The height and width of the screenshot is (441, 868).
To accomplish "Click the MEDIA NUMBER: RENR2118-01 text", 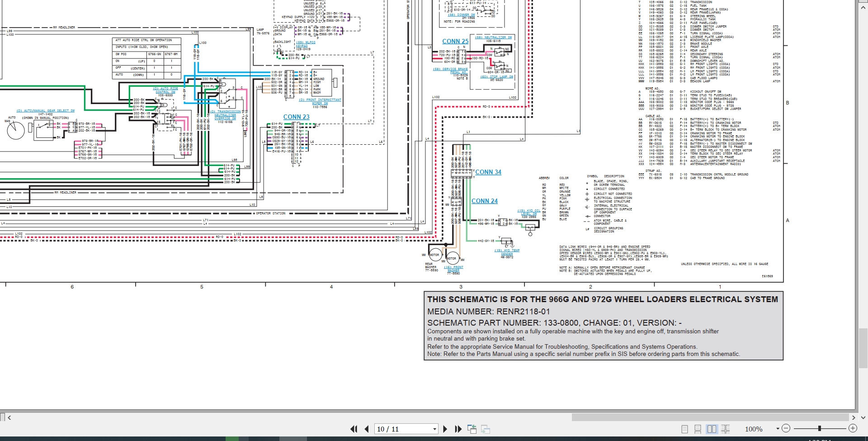I will [489, 312].
